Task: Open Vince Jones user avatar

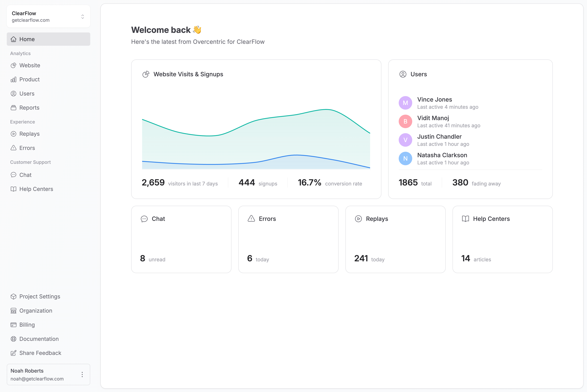Action: click(x=405, y=103)
